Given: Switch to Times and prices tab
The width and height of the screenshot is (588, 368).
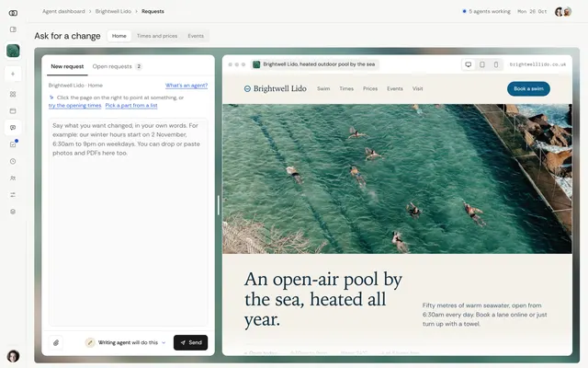Looking at the screenshot, I should pos(157,36).
